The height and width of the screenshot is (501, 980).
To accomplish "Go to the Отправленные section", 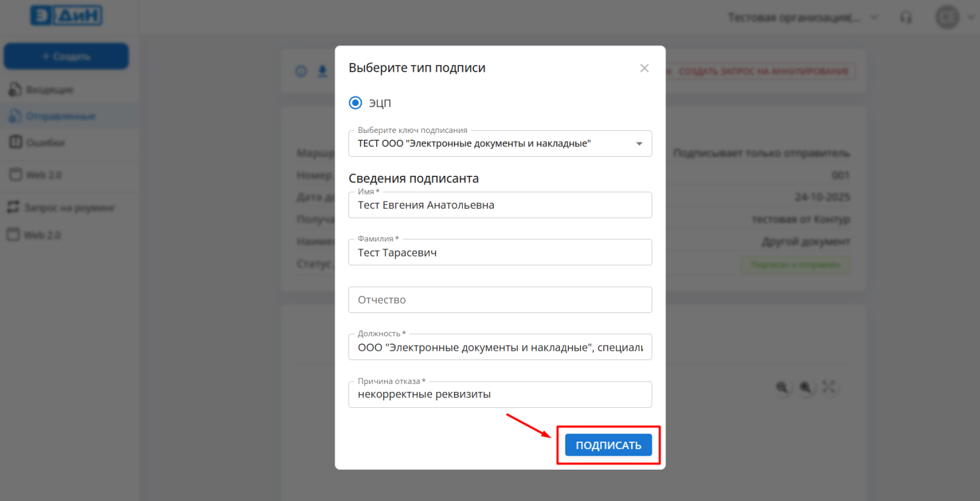I will pyautogui.click(x=60, y=116).
